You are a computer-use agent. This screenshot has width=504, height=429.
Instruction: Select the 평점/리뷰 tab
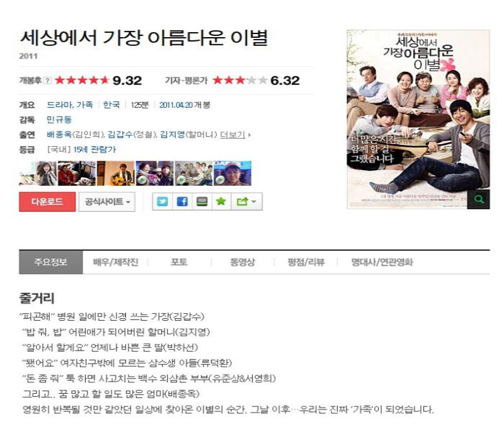(306, 262)
